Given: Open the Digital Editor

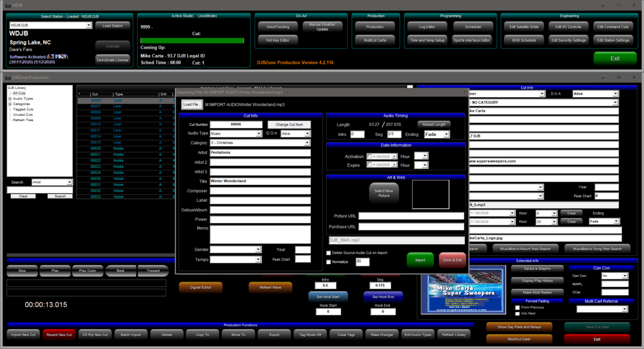Looking at the screenshot, I should point(200,288).
